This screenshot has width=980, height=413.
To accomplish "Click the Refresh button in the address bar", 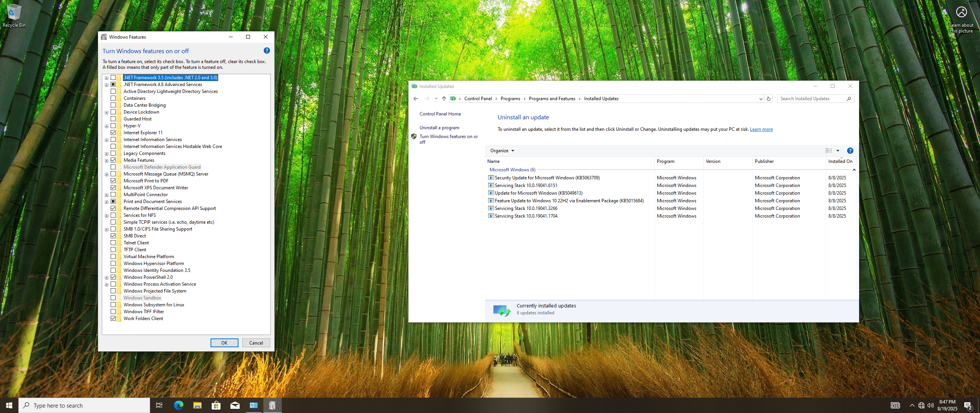I will 768,99.
